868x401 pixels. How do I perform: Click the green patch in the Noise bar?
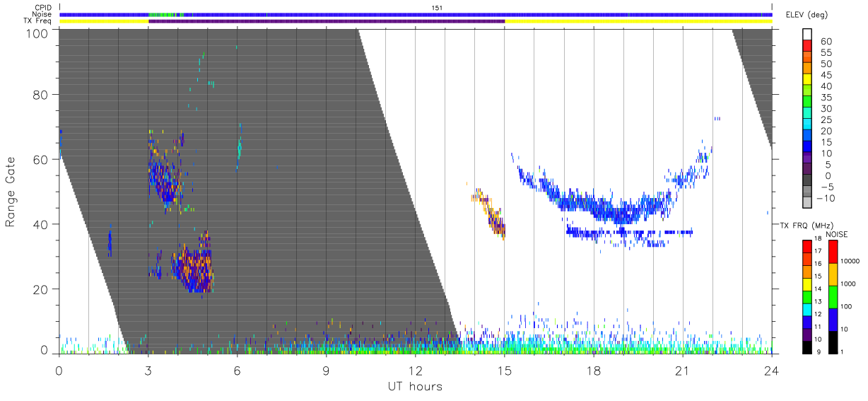click(x=166, y=14)
